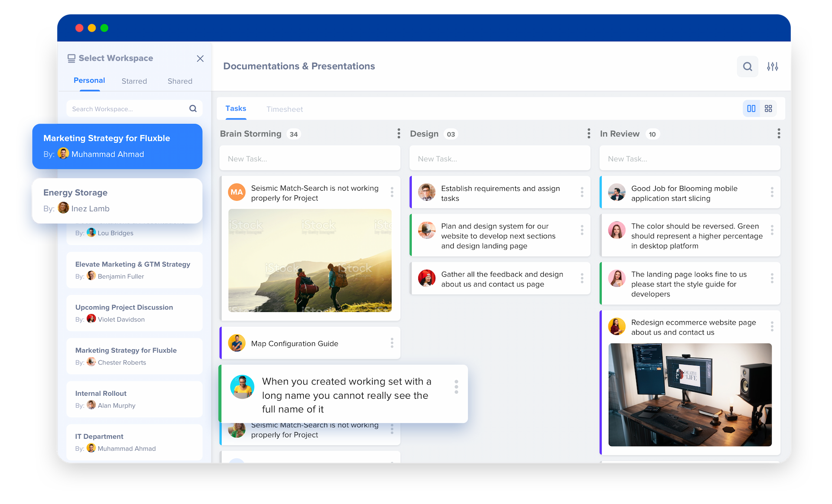Screen dimensions: 832x504
Task: Switch to the Starred workspace tab
Action: click(134, 81)
